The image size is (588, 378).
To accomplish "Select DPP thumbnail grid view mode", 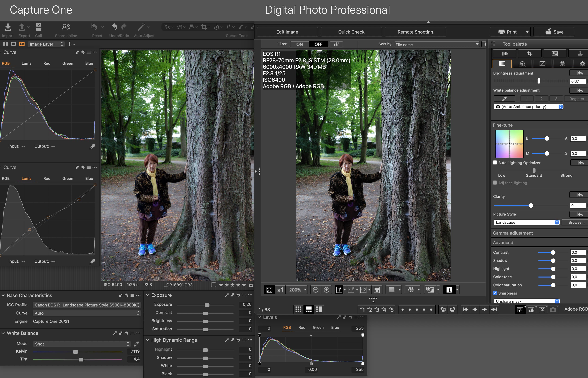I will point(298,310).
